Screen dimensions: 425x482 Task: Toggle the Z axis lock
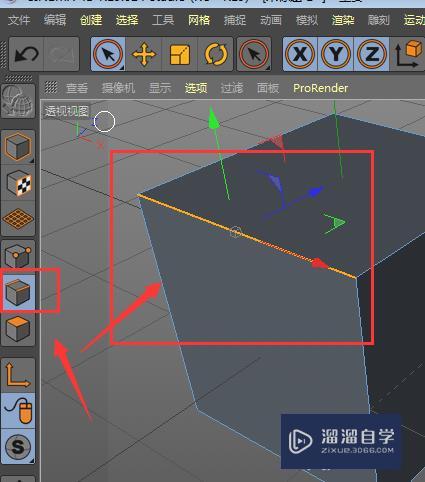pos(372,54)
